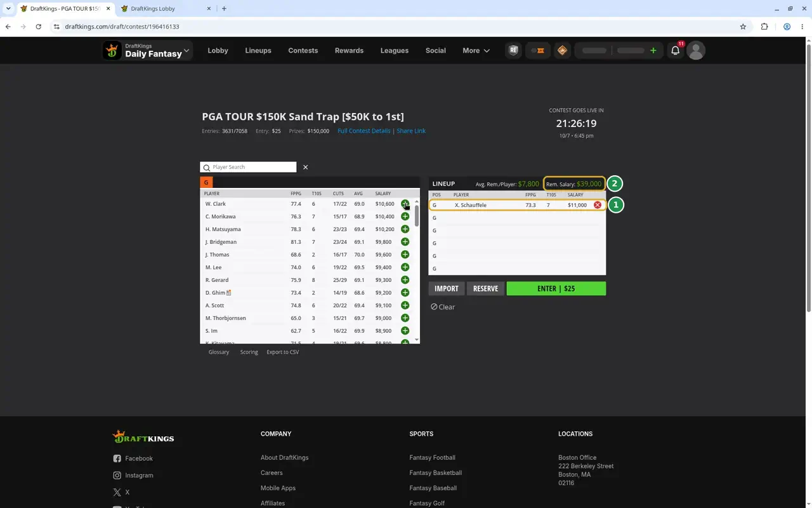Click the ENTER | $25 button

point(556,288)
